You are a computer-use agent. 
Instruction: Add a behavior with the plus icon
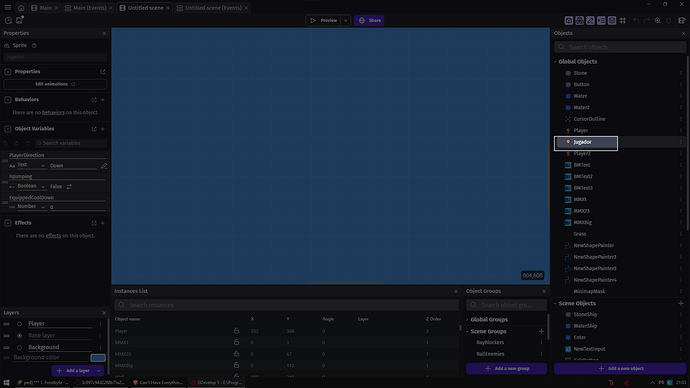pos(103,100)
